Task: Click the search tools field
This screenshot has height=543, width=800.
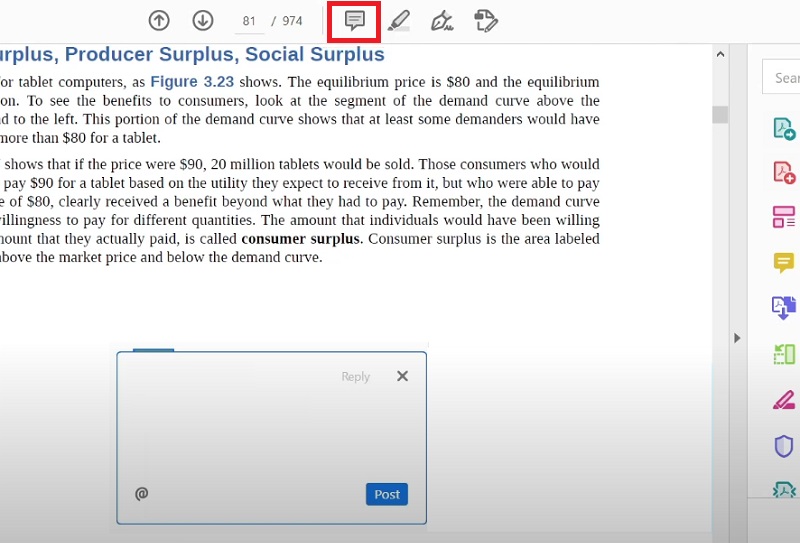Action: point(781,77)
